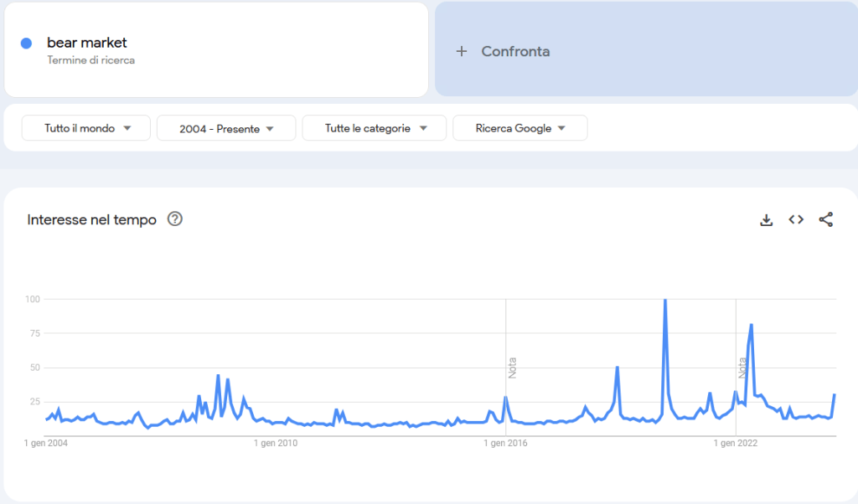Expand the Tutto il mondo region dropdown
This screenshot has height=504, width=858.
coord(86,128)
